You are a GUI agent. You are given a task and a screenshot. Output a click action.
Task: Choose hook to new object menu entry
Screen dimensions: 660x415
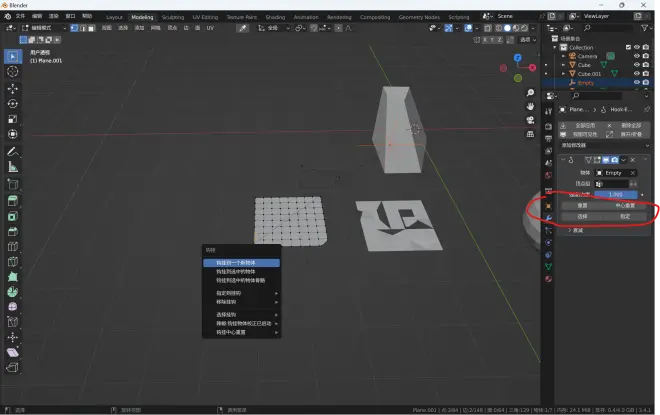242,263
